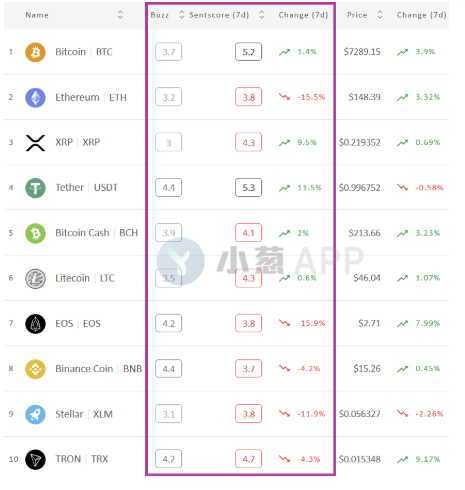
Task: Toggle sorting arrows next to Buzz
Action: click(x=182, y=15)
